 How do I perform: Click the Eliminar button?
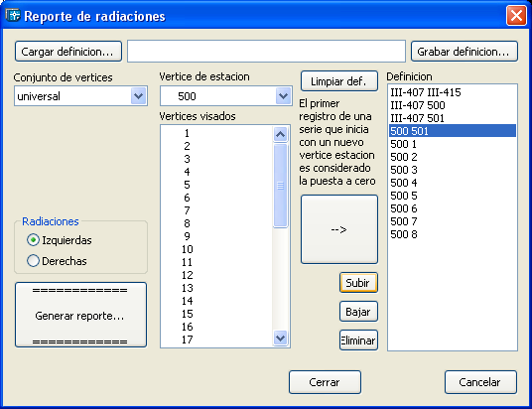point(358,341)
